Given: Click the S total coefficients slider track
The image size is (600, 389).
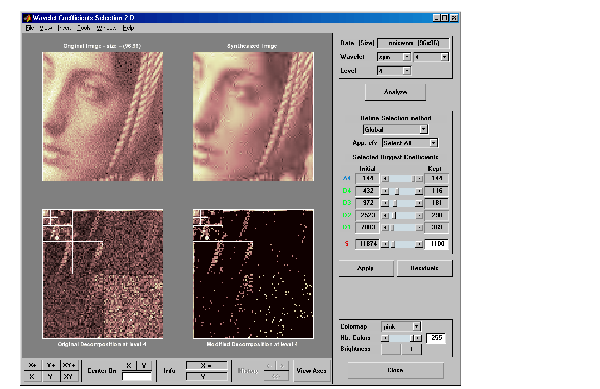Looking at the screenshot, I should (x=402, y=244).
